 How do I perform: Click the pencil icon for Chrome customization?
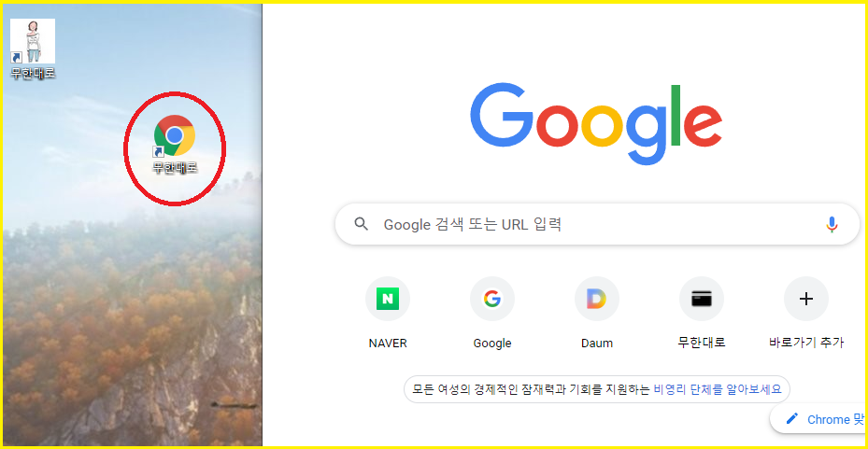[792, 418]
